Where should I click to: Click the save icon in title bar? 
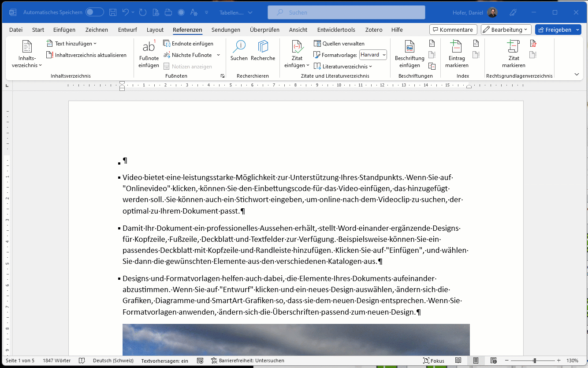coord(113,12)
